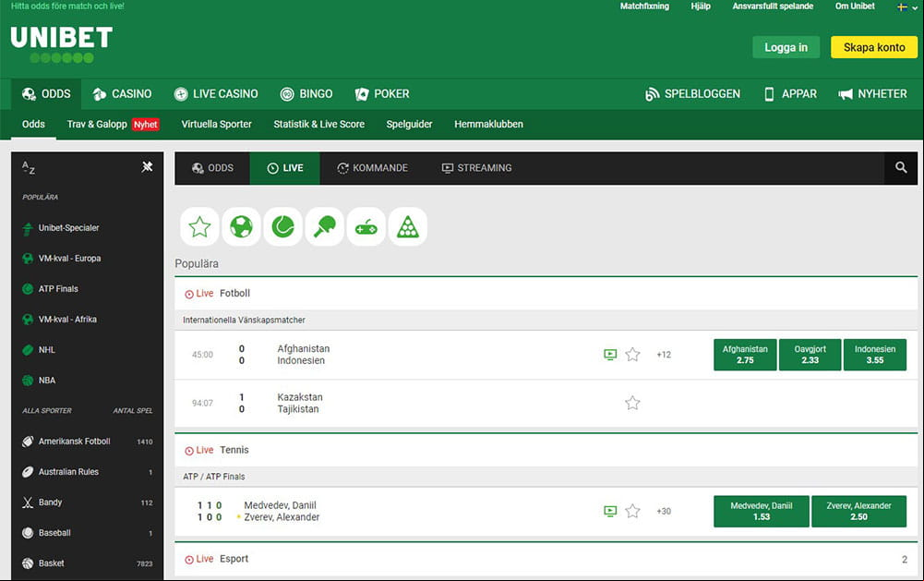Click the search magnifier icon
Screen dimensions: 924x581
coord(900,167)
